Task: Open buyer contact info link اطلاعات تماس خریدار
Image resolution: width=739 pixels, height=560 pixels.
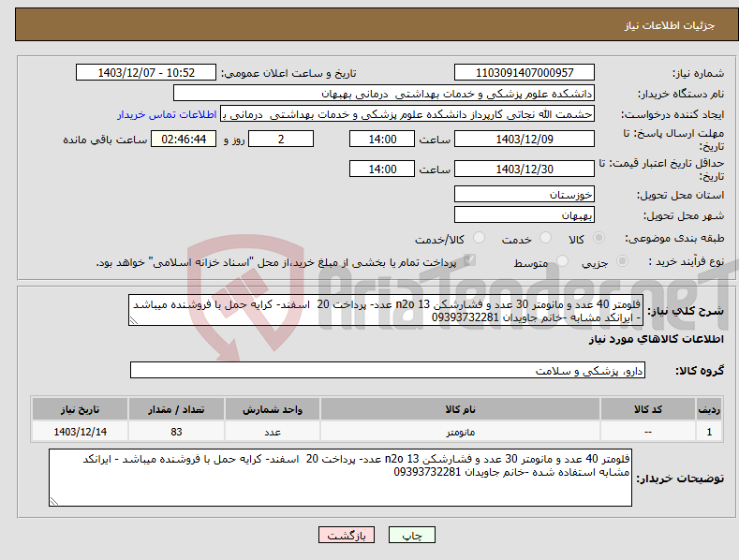Action: [167, 114]
